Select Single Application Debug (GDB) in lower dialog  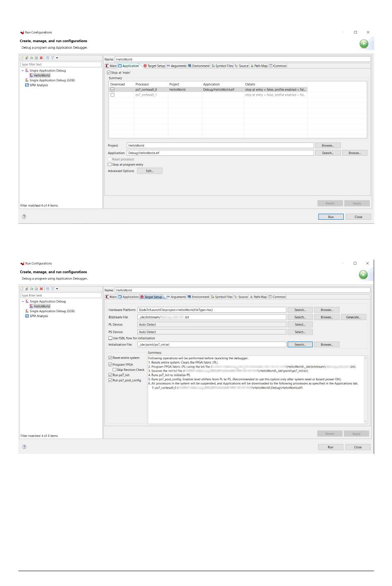click(52, 311)
